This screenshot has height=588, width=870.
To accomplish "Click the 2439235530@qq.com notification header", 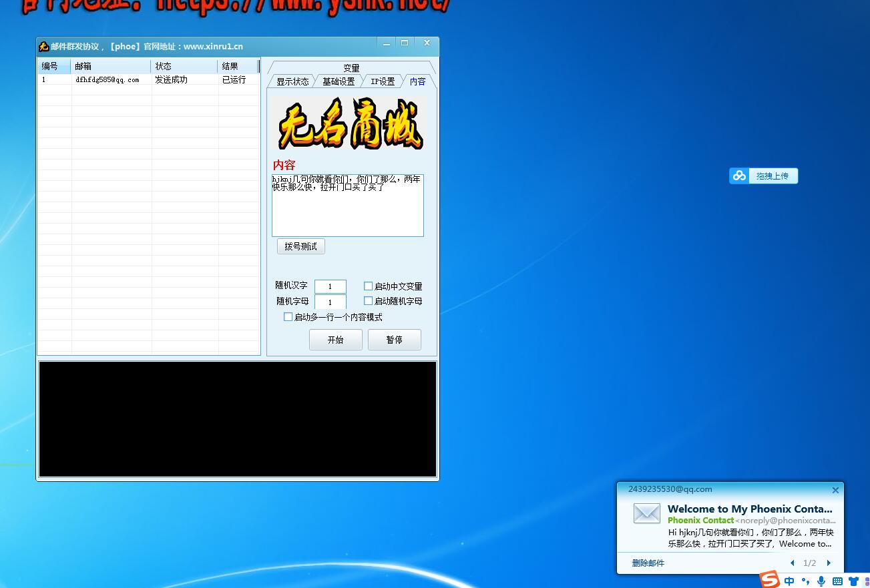I will [670, 489].
